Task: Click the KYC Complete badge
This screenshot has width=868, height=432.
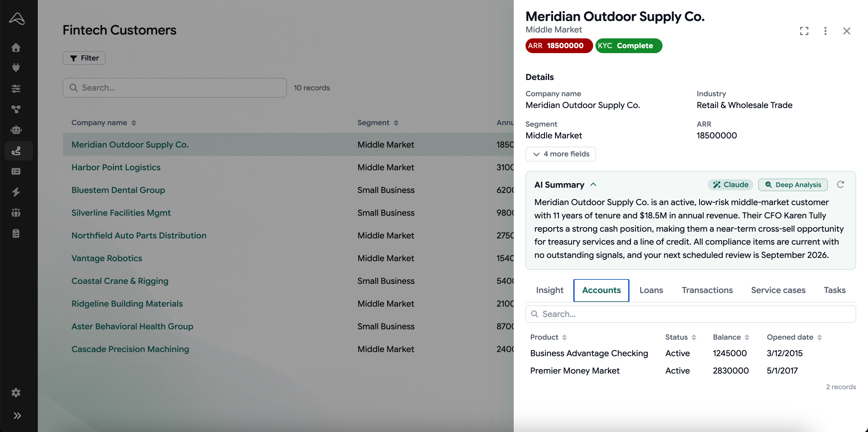Action: pyautogui.click(x=629, y=46)
